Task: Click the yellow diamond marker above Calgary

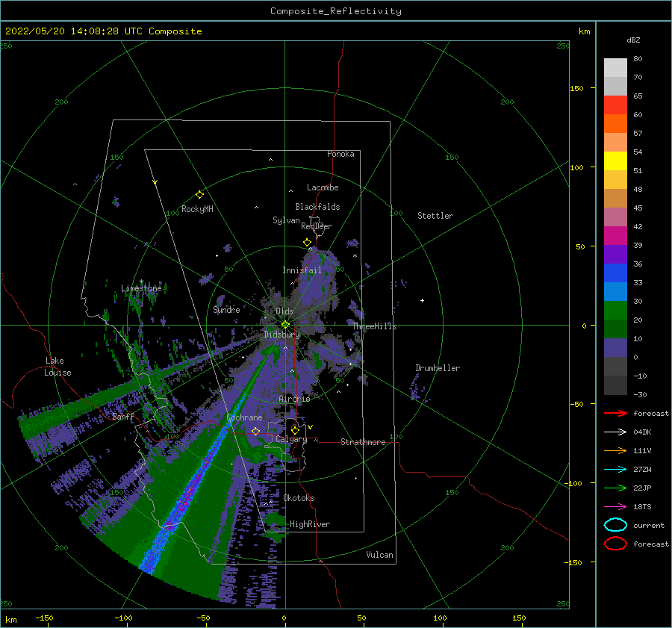Action: (x=295, y=430)
